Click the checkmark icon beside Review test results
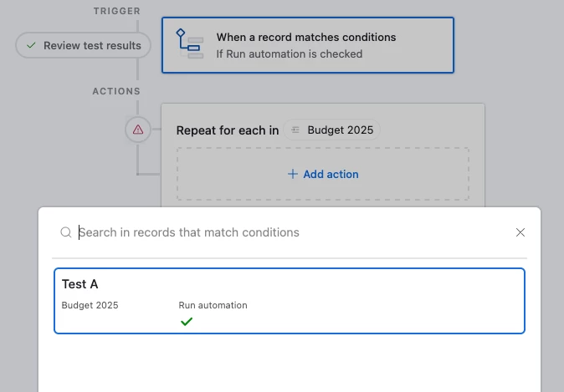This screenshot has height=392, width=564. click(31, 45)
